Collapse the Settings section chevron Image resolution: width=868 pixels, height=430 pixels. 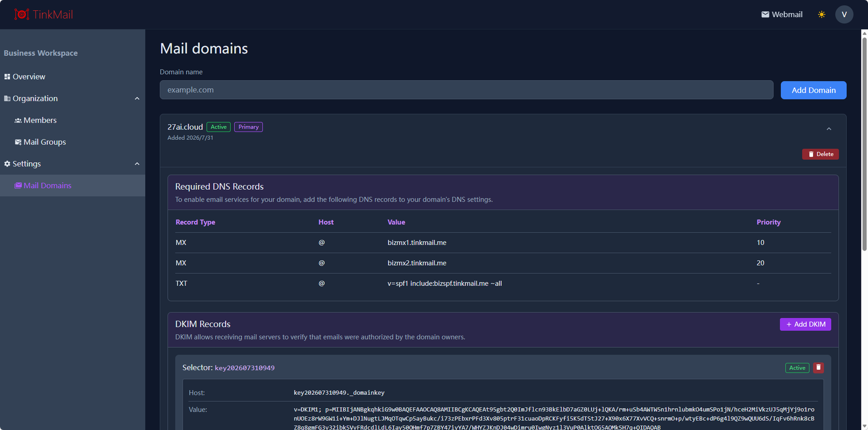(x=137, y=164)
